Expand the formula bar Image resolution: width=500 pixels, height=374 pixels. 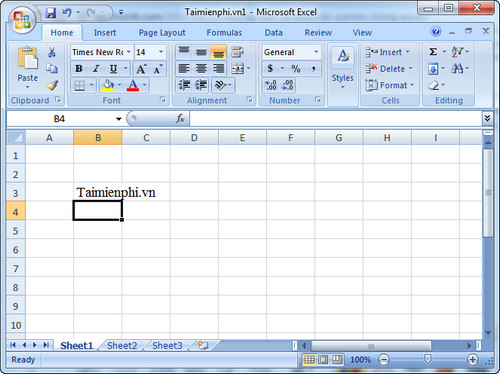(x=487, y=118)
